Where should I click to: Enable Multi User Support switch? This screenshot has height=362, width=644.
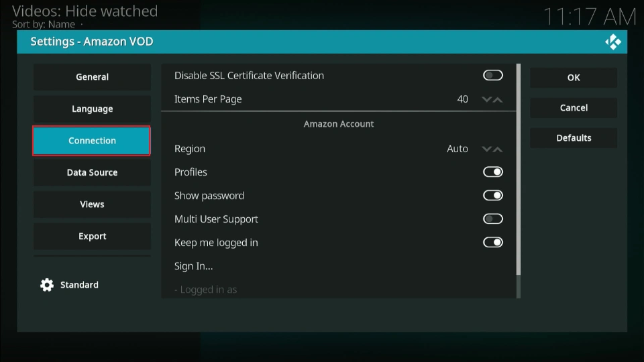click(x=492, y=219)
